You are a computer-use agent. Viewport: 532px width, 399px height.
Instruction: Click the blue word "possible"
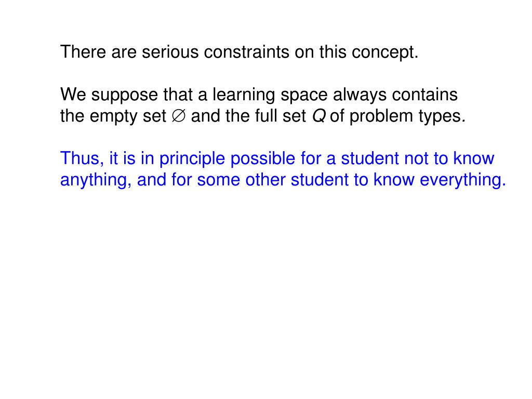pyautogui.click(x=262, y=159)
